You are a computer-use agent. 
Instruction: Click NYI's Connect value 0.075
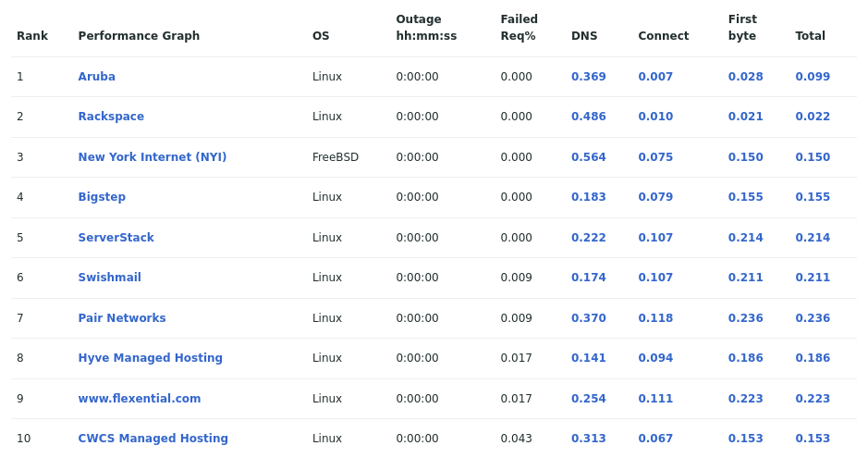pos(655,156)
